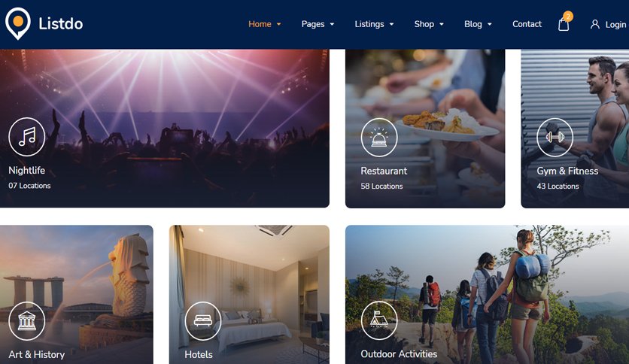This screenshot has width=629, height=364.
Task: Open the Restaurant food photo card
Action: [x=425, y=129]
